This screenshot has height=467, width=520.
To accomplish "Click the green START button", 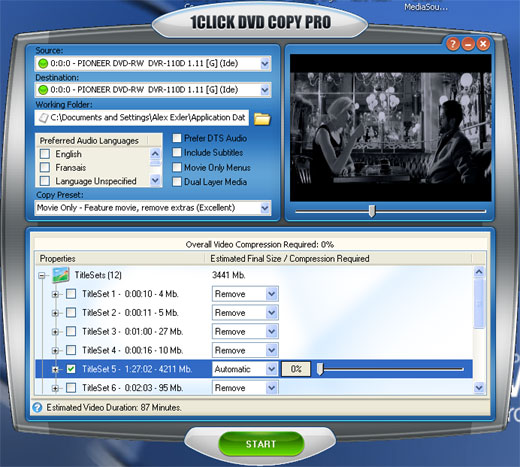I will (x=261, y=444).
